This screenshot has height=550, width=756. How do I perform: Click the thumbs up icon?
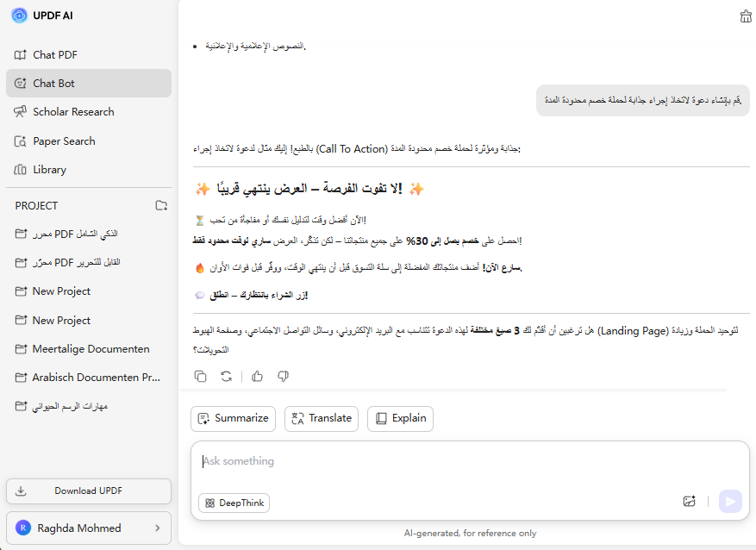258,376
